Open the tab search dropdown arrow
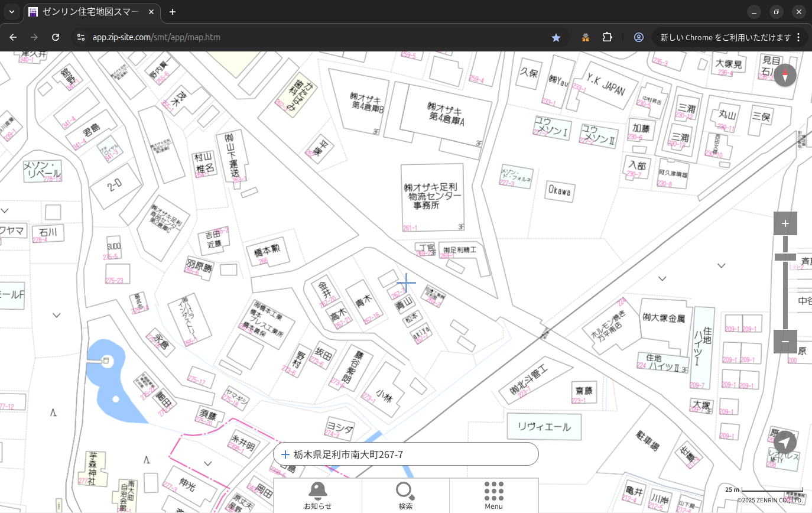The image size is (812, 513). (x=12, y=12)
